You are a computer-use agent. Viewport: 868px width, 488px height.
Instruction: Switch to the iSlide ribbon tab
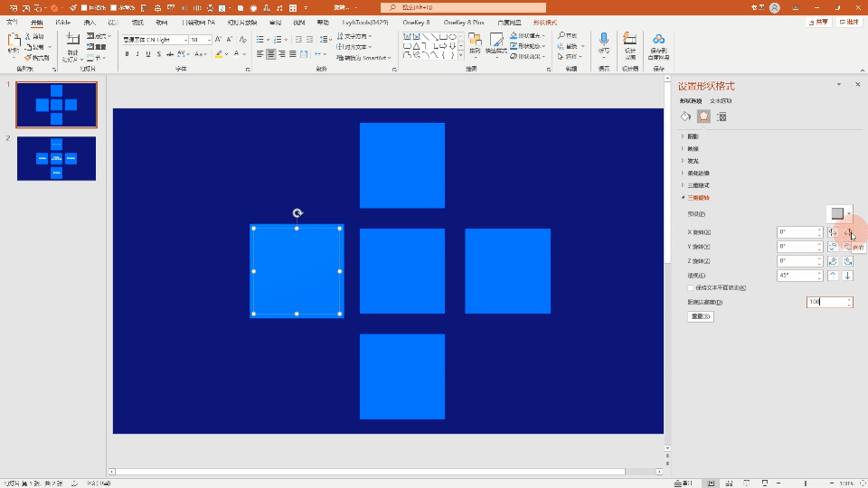(62, 23)
